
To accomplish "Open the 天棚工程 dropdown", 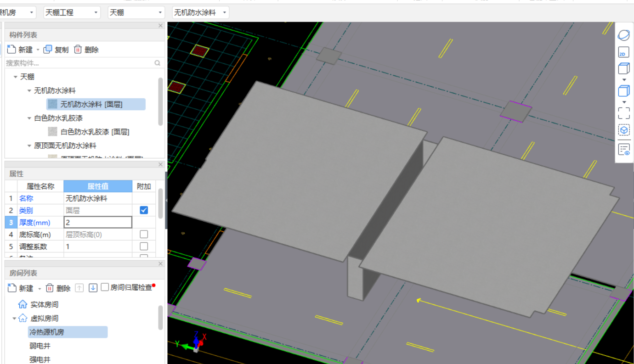I will click(x=72, y=13).
